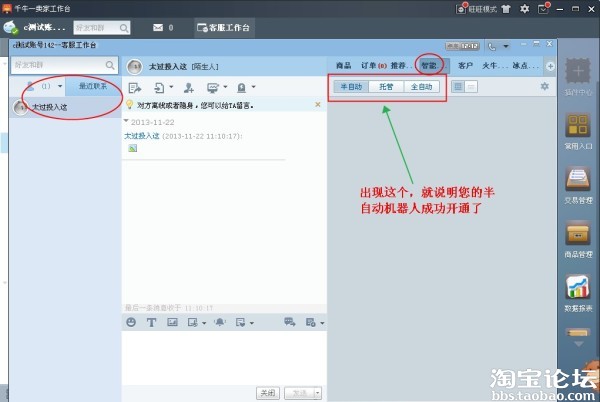Open the emoji picker in message toolbar

tap(131, 322)
